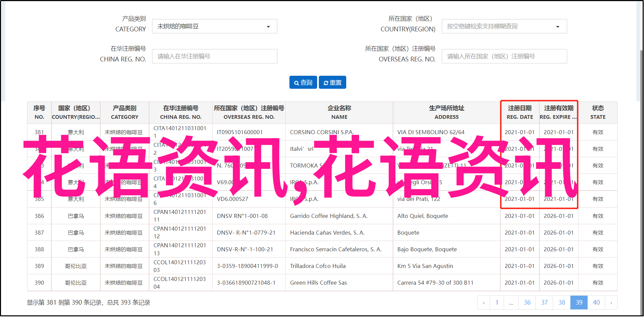Open the 产品类别 category dropdown
The image size is (644, 317).
coord(214,26)
